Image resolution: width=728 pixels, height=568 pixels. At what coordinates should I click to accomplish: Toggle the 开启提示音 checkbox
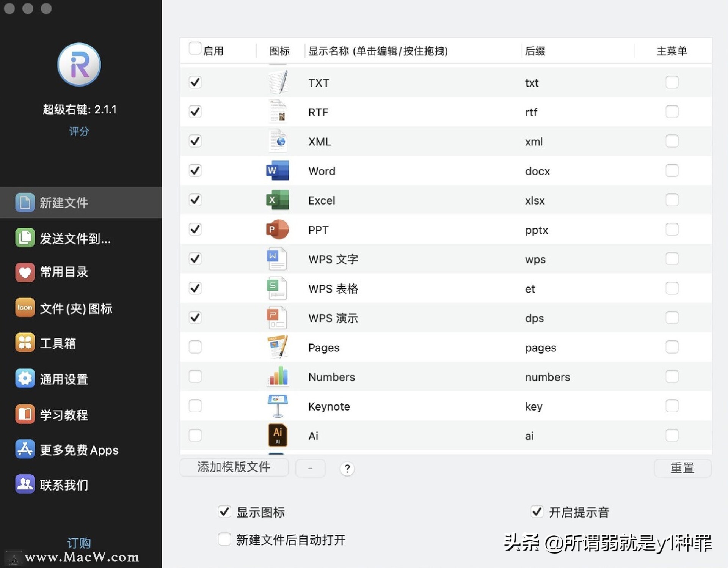[537, 511]
